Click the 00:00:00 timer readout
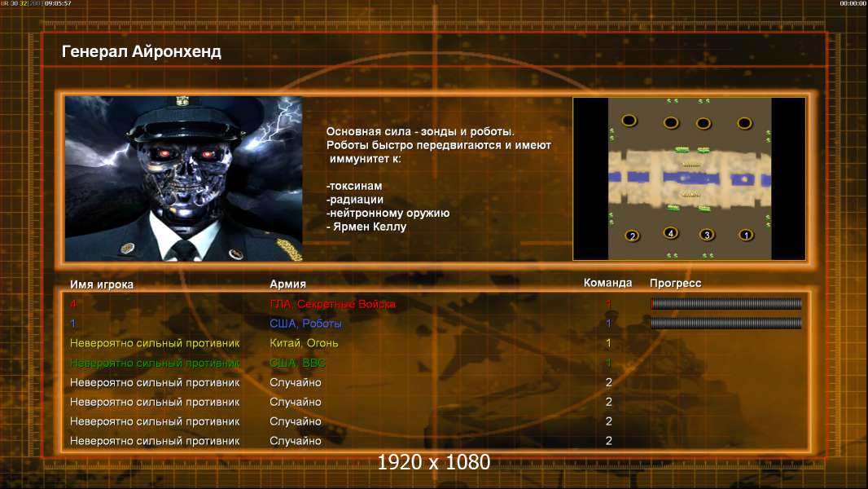The image size is (868, 489). pos(853,3)
